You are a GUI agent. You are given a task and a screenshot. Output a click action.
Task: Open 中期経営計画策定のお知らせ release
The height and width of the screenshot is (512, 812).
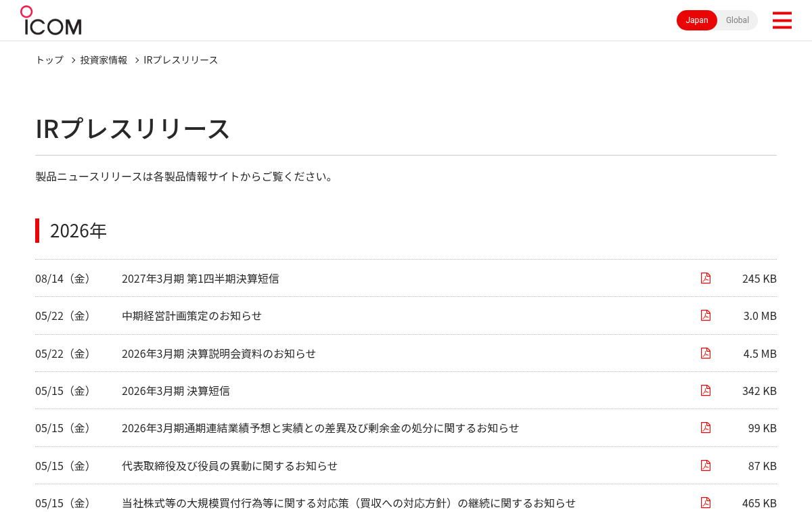tap(191, 315)
